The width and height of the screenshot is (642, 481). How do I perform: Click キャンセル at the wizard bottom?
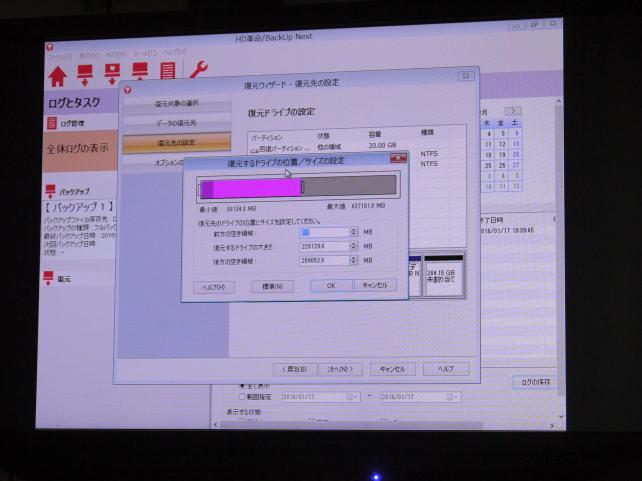click(392, 369)
